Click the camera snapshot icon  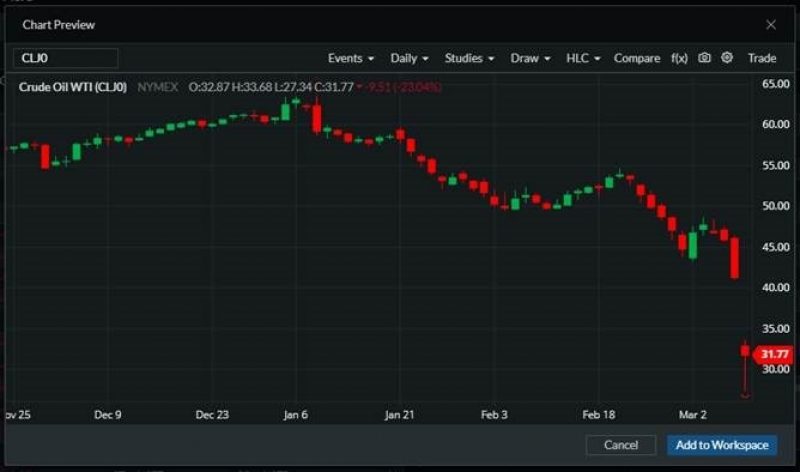tap(704, 58)
